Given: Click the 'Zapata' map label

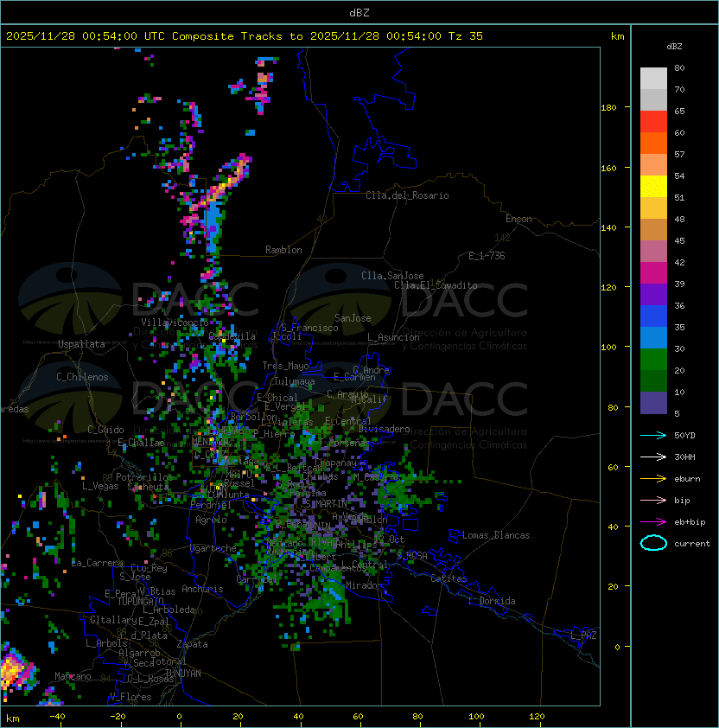Looking at the screenshot, I should click(192, 644).
